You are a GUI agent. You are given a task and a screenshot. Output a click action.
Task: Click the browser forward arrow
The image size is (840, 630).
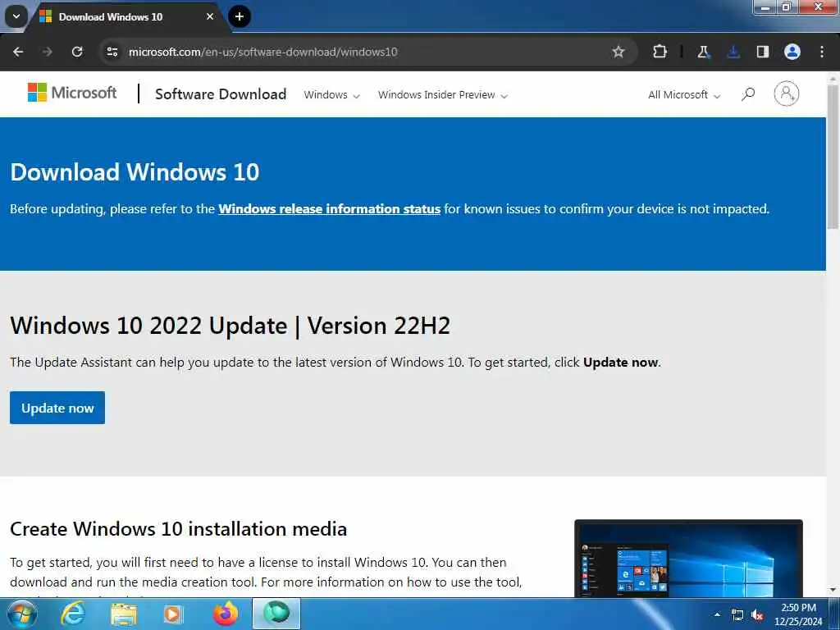[x=48, y=52]
